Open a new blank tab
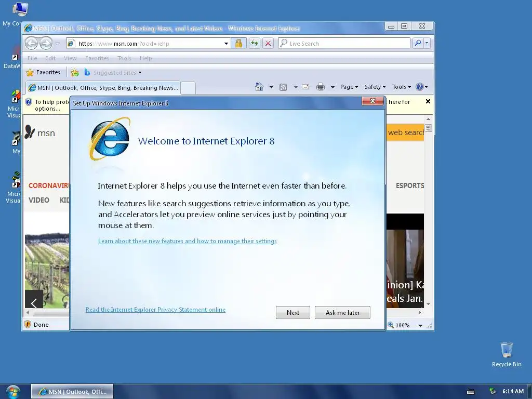Screen dimensions: 532x399 [188, 88]
